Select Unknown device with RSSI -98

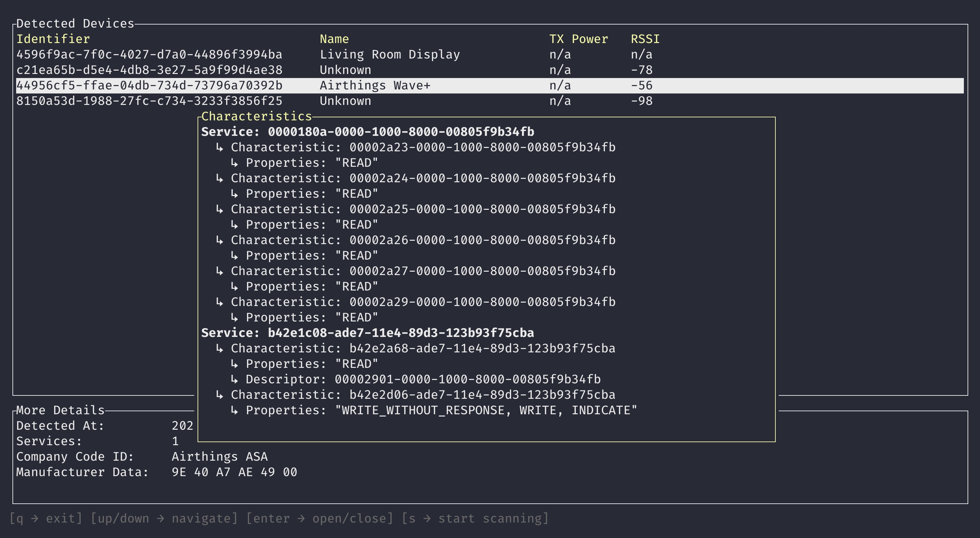345,101
